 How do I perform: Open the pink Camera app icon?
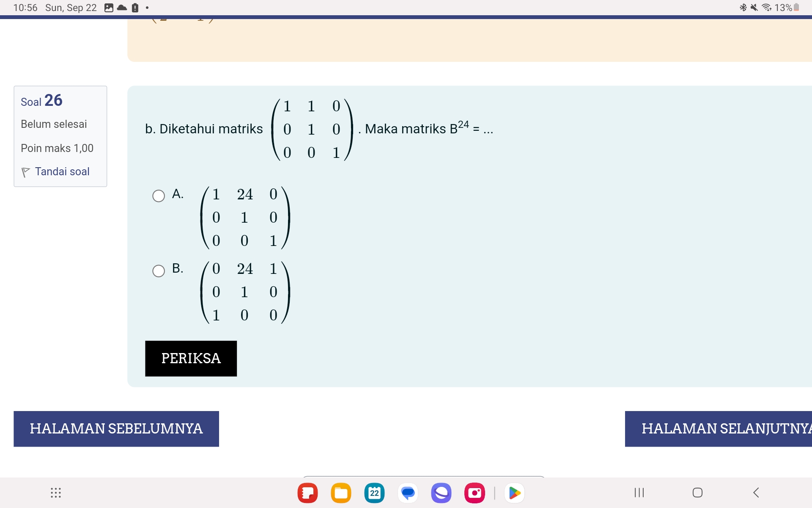pyautogui.click(x=475, y=493)
